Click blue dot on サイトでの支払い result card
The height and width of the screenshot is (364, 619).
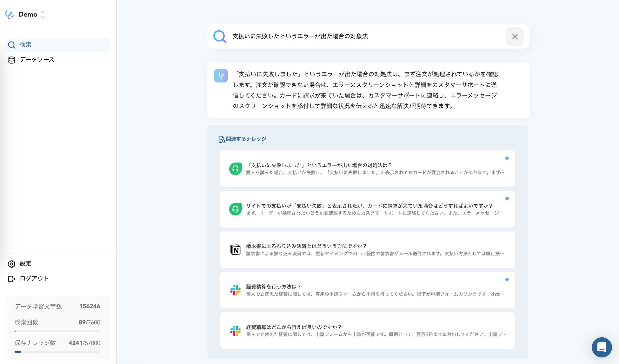507,199
